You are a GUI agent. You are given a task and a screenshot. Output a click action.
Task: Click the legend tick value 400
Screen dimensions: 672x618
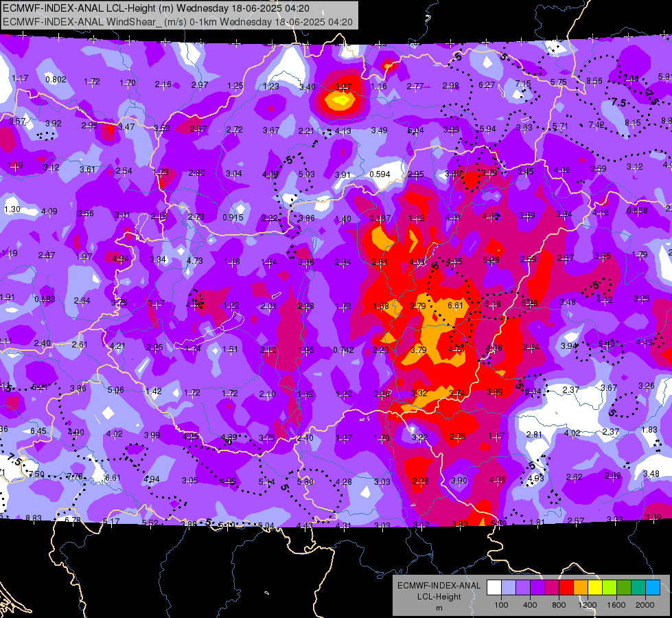[x=530, y=605]
